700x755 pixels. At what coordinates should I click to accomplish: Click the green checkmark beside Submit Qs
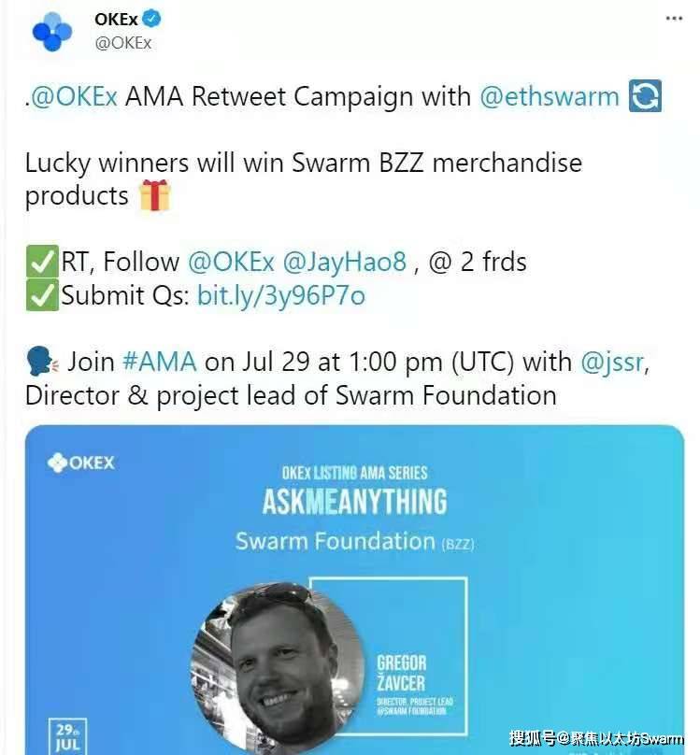[x=42, y=294]
